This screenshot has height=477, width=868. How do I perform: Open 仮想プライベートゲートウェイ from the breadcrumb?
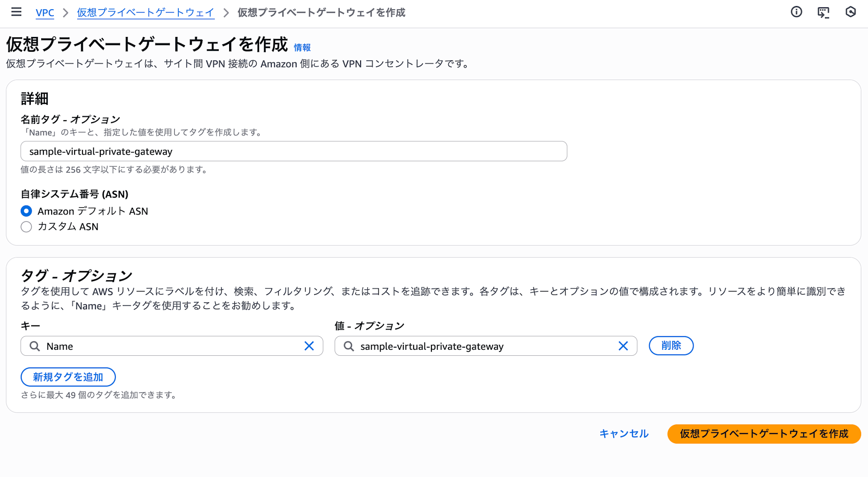click(145, 13)
